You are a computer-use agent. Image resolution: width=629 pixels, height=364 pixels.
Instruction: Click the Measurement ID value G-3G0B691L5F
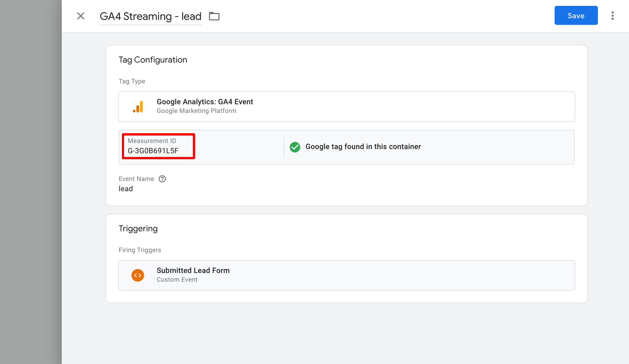[x=153, y=151]
